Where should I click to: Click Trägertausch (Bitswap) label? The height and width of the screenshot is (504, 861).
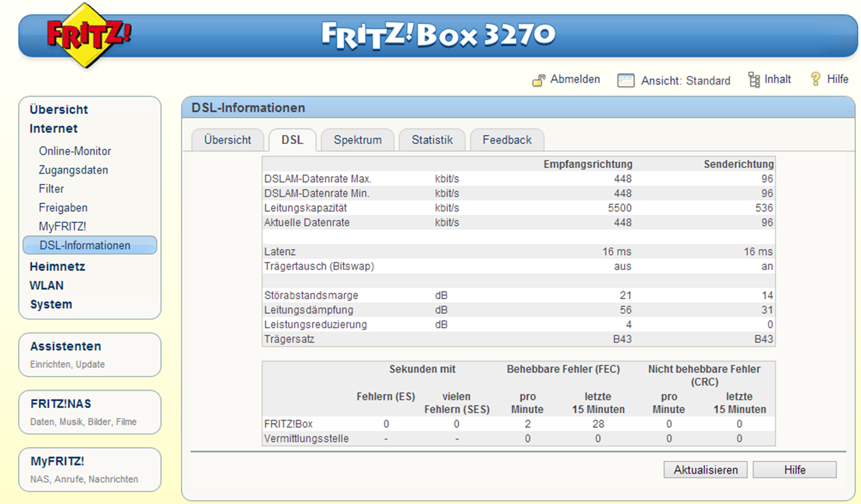(319, 266)
